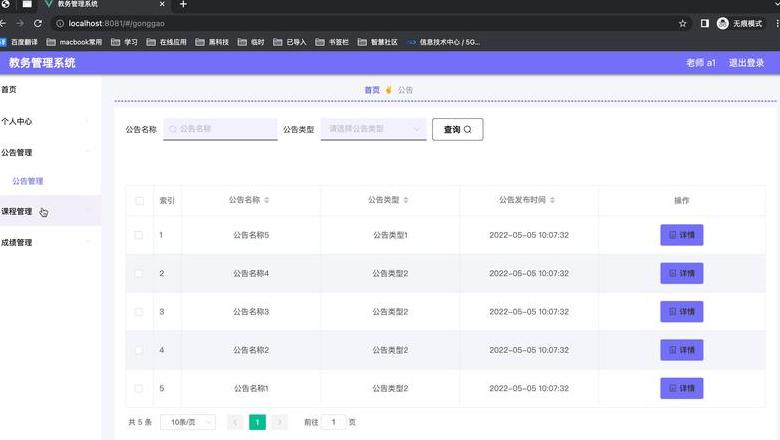Open the browser side panel icon

click(x=704, y=23)
